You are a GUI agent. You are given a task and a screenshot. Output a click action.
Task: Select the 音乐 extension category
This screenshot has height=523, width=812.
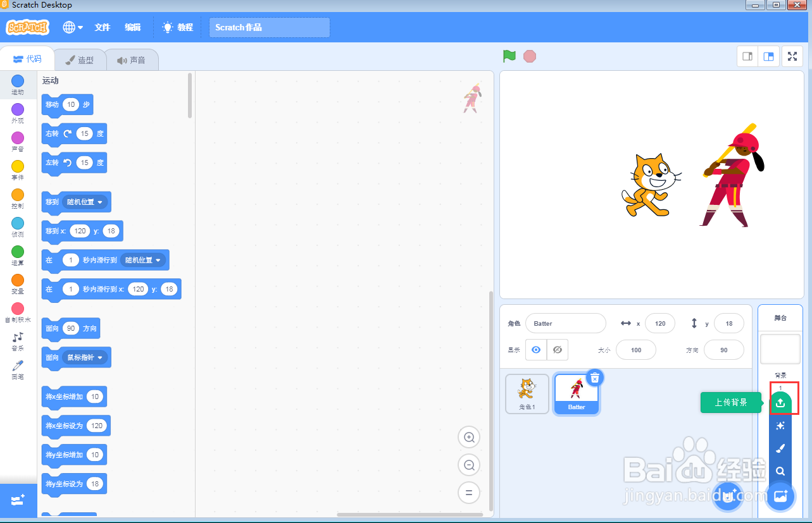tap(18, 341)
